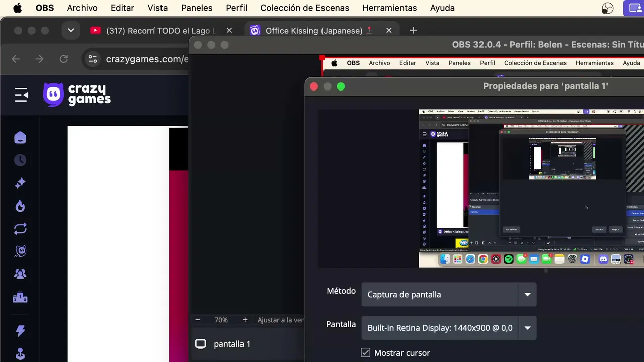Open the CrazyGames sidebar hamburger menu

click(x=21, y=95)
